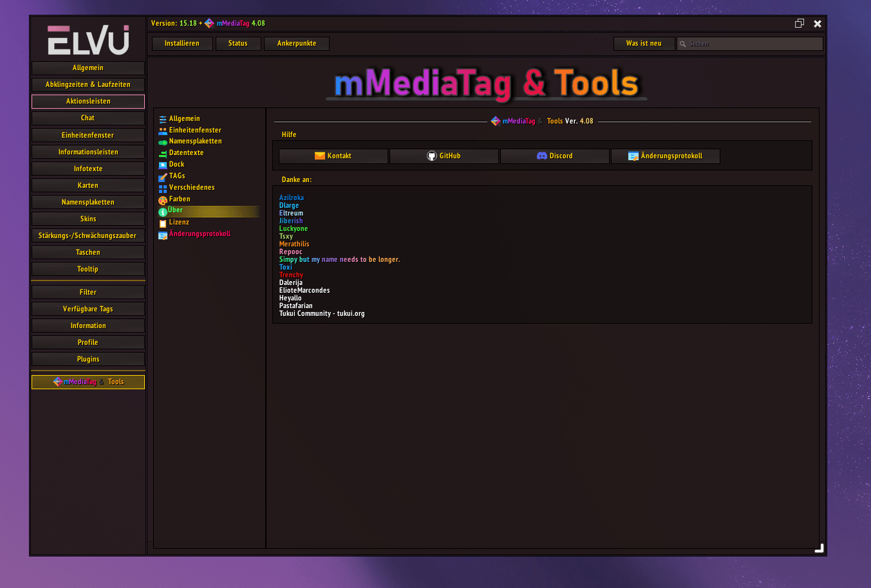Click the name Jiberish in credits
The image size is (871, 588).
point(291,221)
